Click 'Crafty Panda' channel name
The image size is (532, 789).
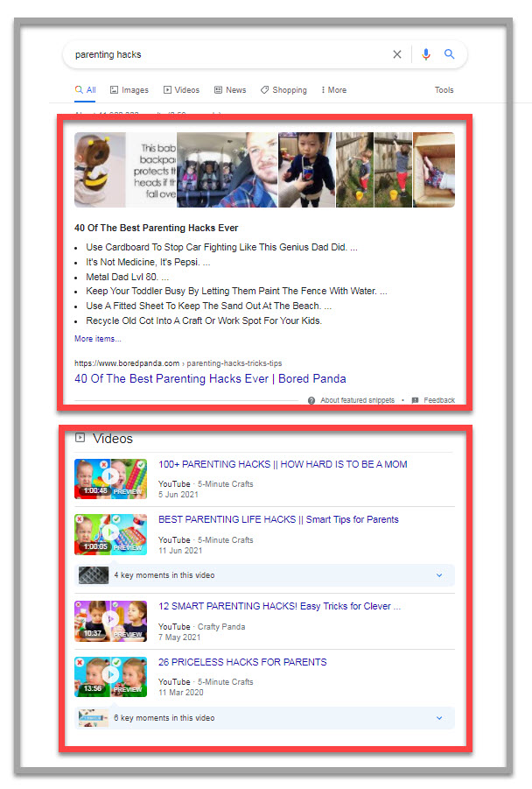click(x=221, y=627)
